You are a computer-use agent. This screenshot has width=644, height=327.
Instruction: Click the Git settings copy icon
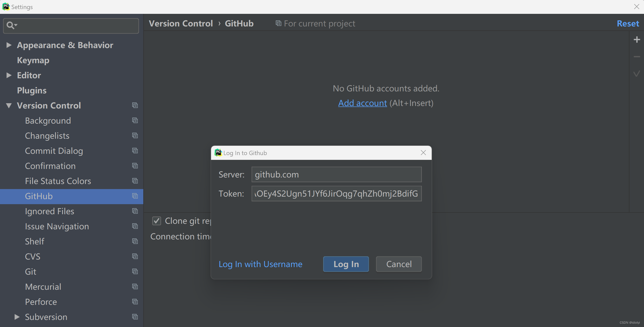[135, 272]
